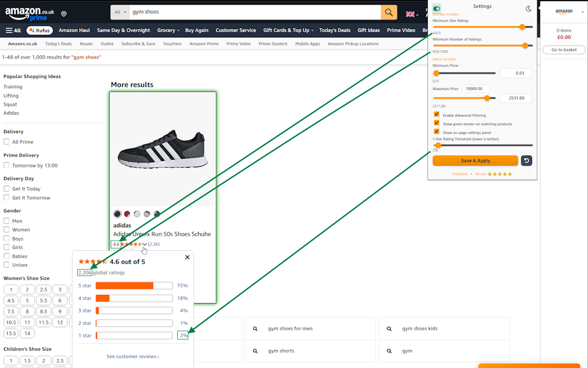588x368 pixels.
Task: Click the Maximum Price 10000.00 field
Action: point(475,89)
